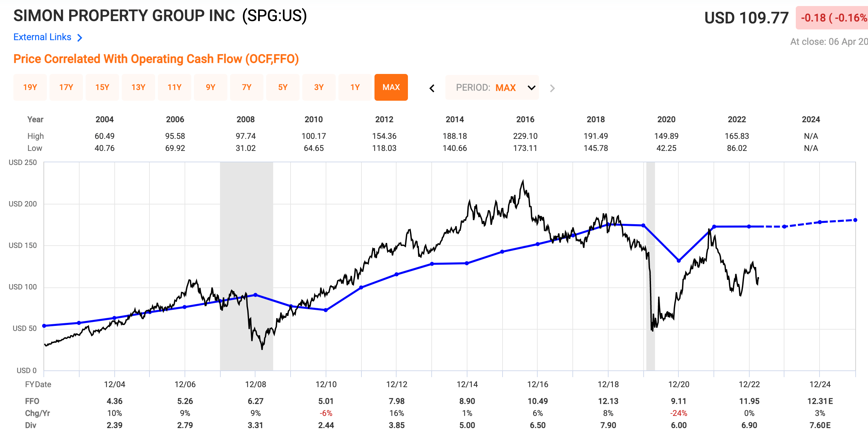Select the 13Y time range
This screenshot has height=437, width=868.
point(138,87)
